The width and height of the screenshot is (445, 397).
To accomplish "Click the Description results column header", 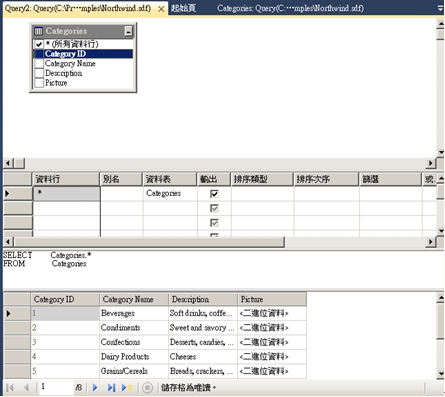I will coord(203,299).
